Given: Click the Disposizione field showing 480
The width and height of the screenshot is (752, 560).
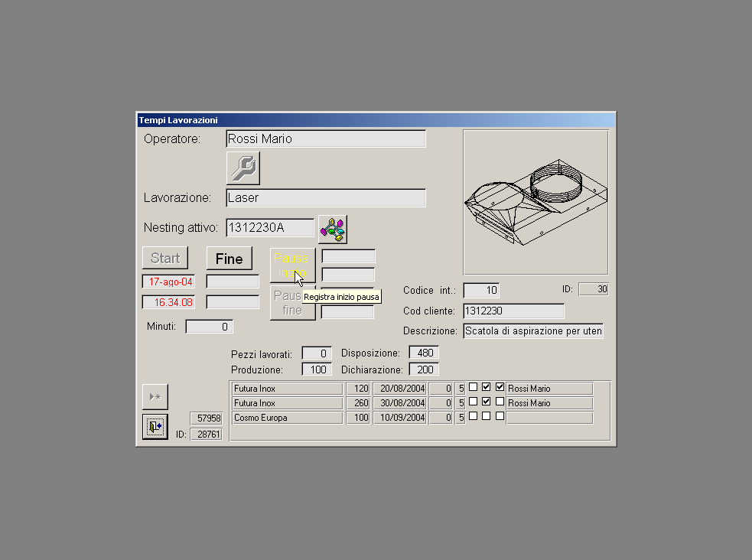Looking at the screenshot, I should pos(424,353).
